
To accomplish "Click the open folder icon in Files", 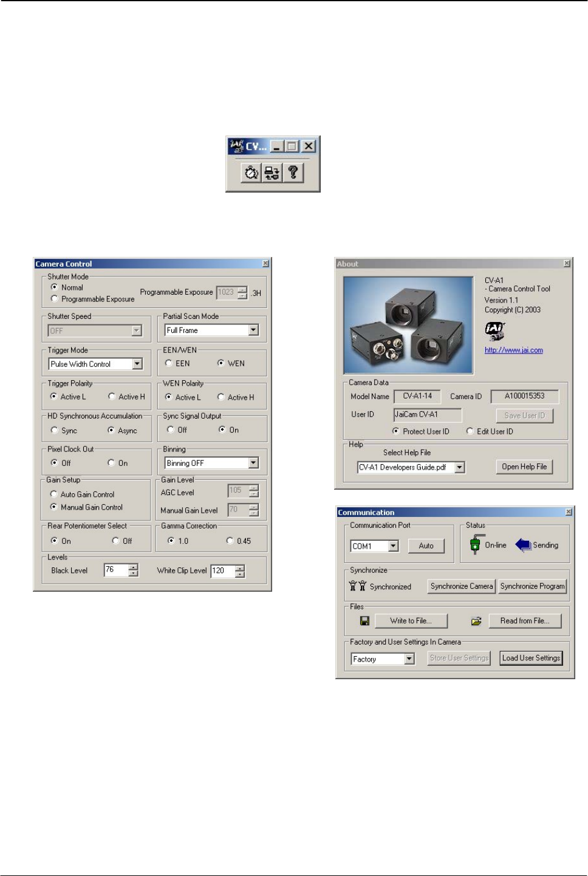I will click(476, 621).
